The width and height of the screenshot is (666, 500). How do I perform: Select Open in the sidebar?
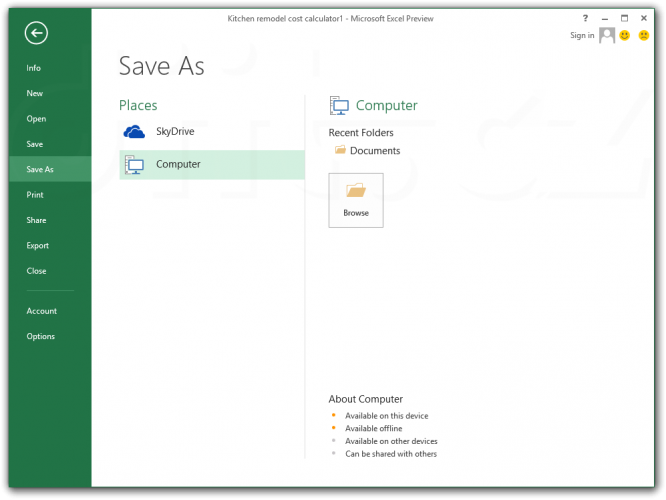click(x=36, y=119)
